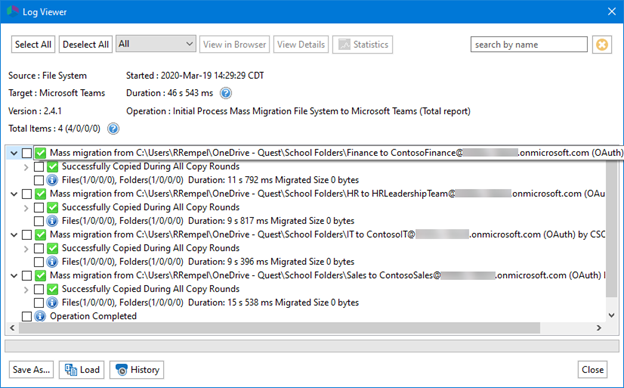624x388 pixels.
Task: Click the help icon beside Total Items
Action: 113,129
